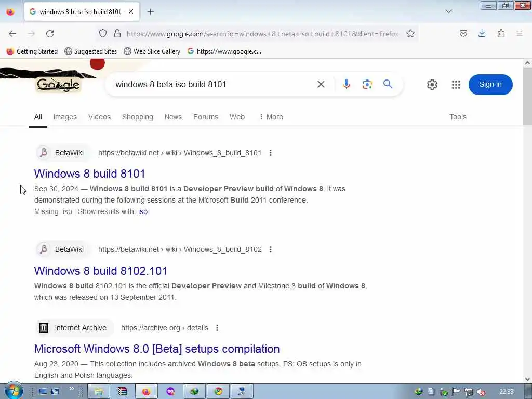Switch to Videos results tab
Screen dimensions: 532x399
pyautogui.click(x=99, y=117)
